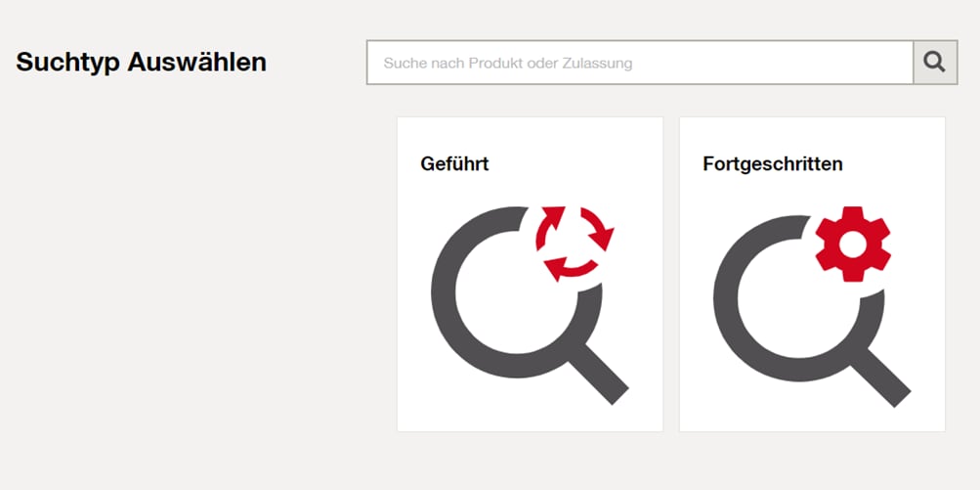Image resolution: width=980 pixels, height=490 pixels.
Task: Click the red gear on Fortgeschritten icon
Action: click(853, 244)
